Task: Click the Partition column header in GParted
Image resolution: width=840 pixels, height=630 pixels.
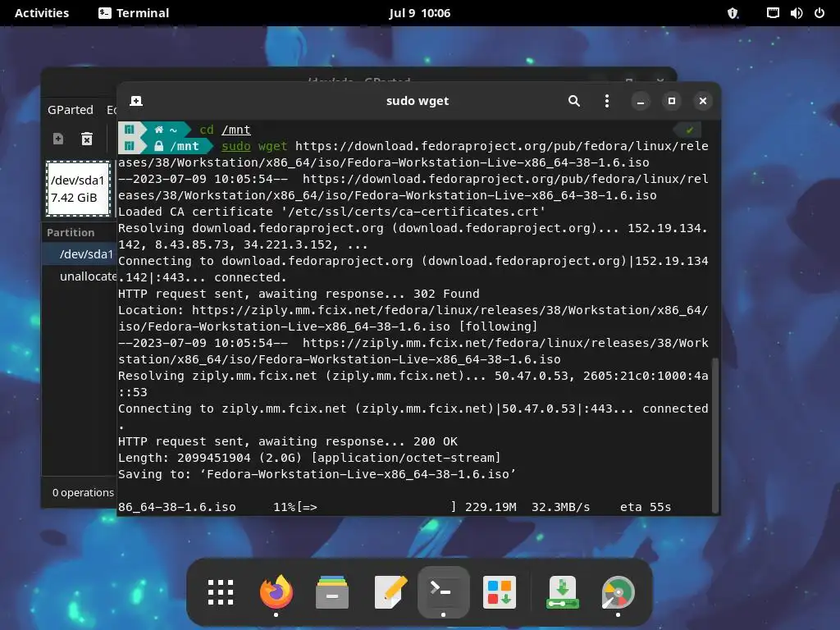Action: point(71,232)
